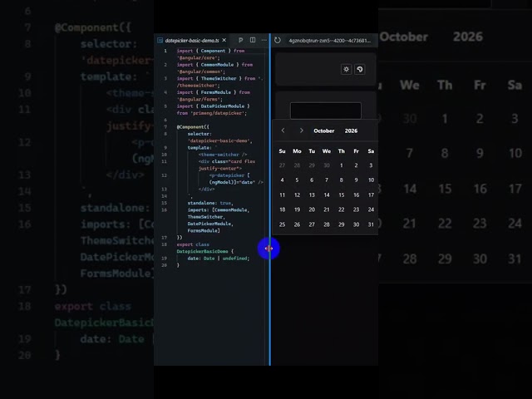Pick day 24 in the calendar
The height and width of the screenshot is (399, 532).
tap(371, 209)
